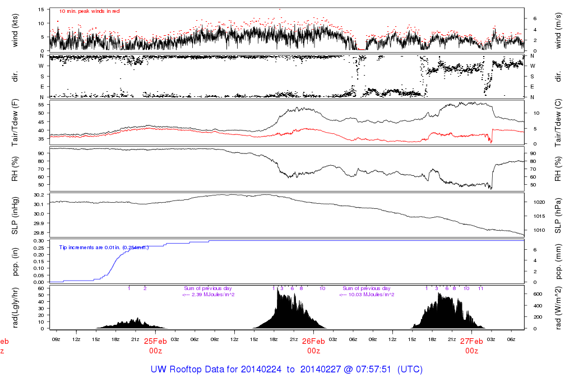Screen dimensions: 574x392
Task: Click the 'Tair/Tdew (F)' axis label
Action: point(15,123)
